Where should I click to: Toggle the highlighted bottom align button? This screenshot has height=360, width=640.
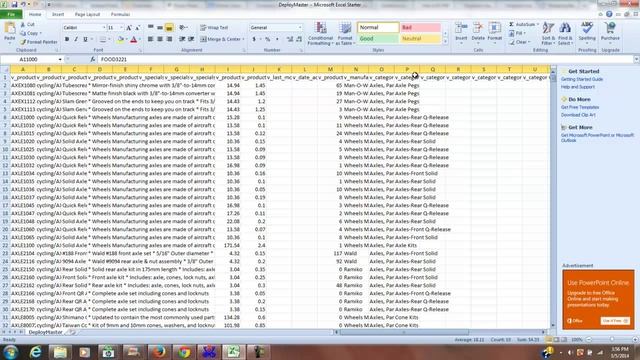(169, 28)
